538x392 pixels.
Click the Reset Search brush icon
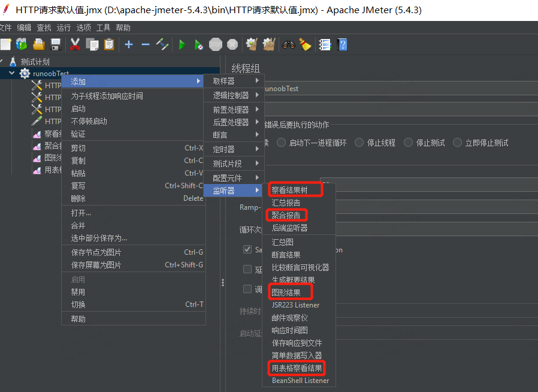(305, 44)
